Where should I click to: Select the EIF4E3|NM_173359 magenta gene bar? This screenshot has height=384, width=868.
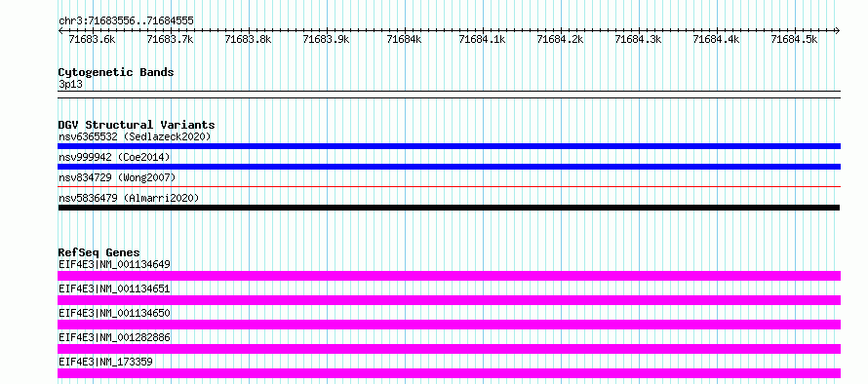449,373
